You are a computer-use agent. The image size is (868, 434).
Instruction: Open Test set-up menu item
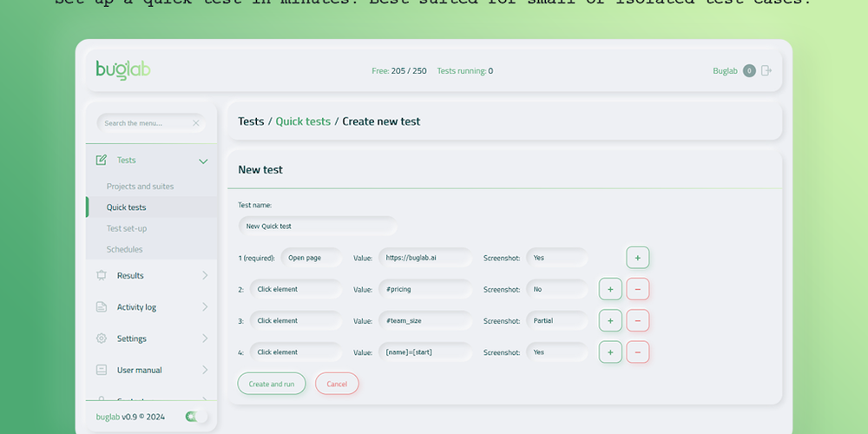[151, 228]
